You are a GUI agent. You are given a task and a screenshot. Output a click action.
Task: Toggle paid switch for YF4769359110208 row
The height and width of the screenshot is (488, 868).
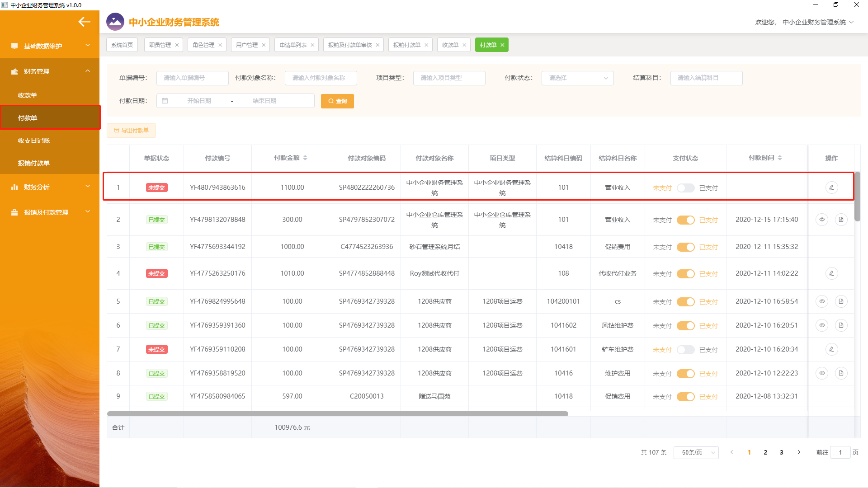tap(685, 350)
